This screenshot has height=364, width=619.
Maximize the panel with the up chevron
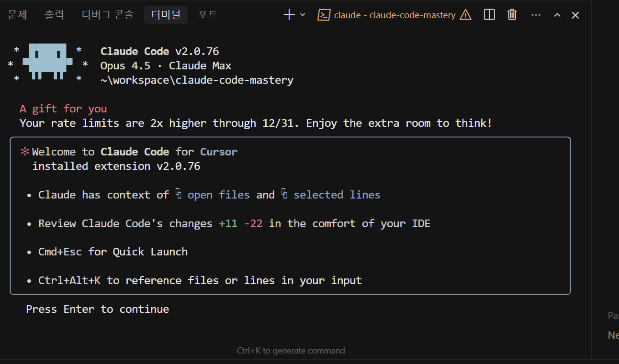tap(557, 15)
